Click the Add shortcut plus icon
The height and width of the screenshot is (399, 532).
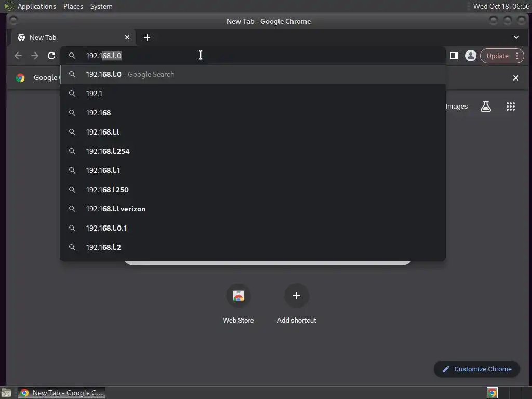click(296, 296)
